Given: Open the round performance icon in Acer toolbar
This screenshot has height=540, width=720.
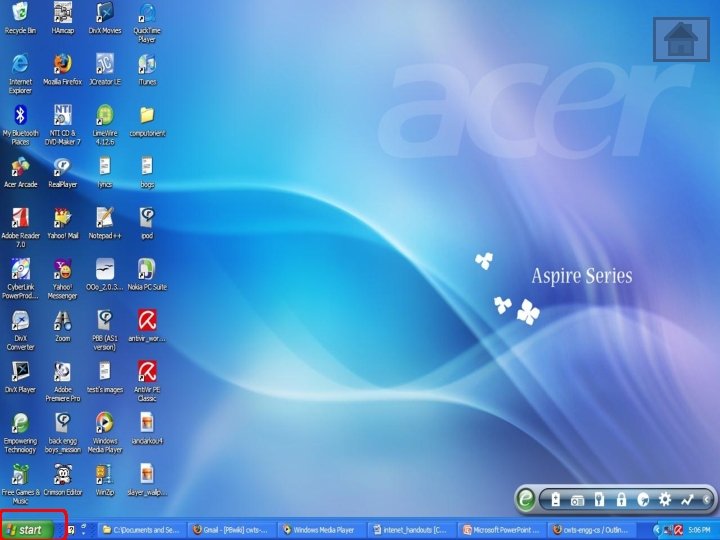Looking at the screenshot, I should tap(643, 499).
